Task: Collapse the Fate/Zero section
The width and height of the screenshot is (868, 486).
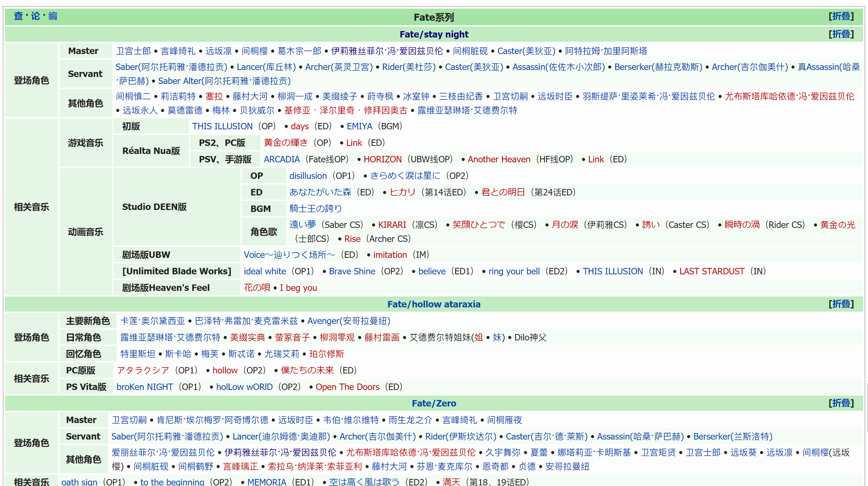Action: coord(841,403)
